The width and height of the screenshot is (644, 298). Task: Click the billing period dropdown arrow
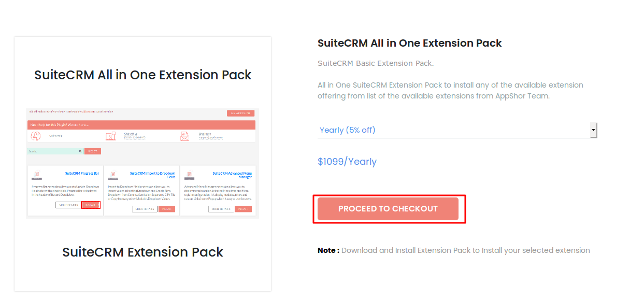pyautogui.click(x=594, y=130)
